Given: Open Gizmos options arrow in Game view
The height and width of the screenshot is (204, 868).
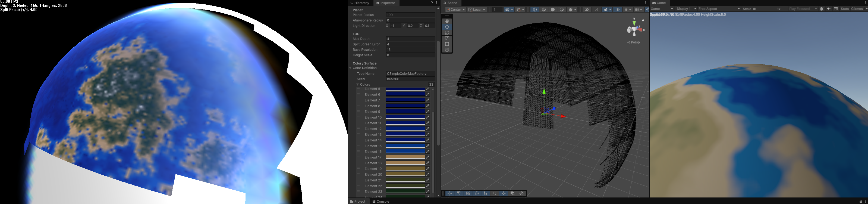Looking at the screenshot, I should click(x=866, y=9).
